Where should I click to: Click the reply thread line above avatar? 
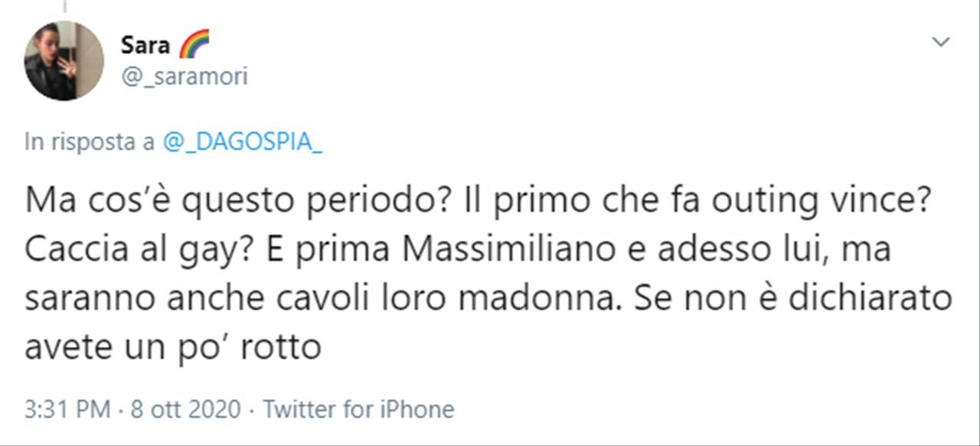(64, 6)
